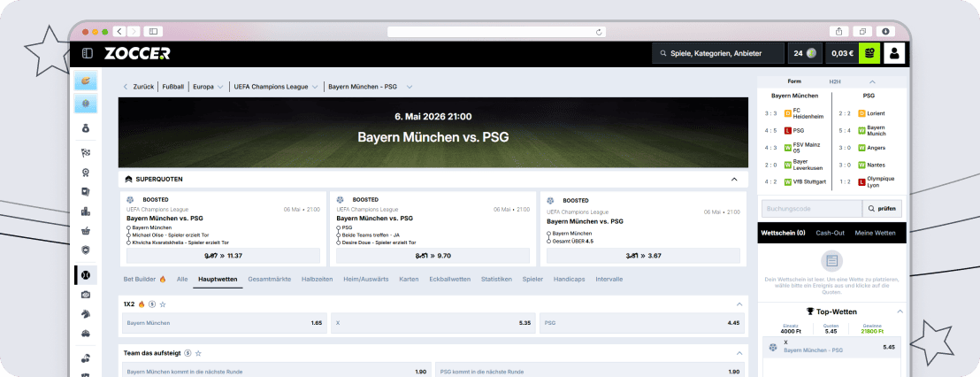
Task: Collapse the Superquoten section chevron
Action: coord(734,180)
